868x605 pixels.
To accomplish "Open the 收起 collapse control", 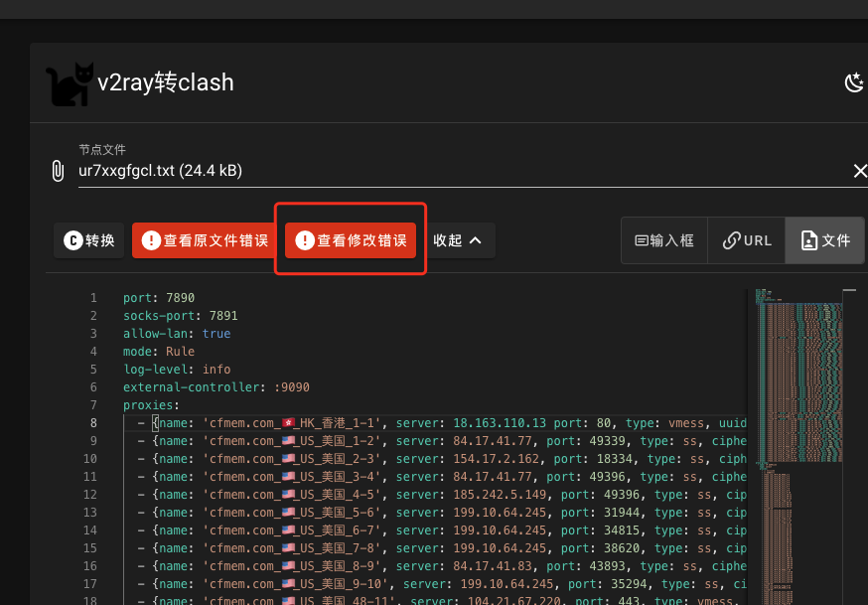I will pyautogui.click(x=459, y=239).
